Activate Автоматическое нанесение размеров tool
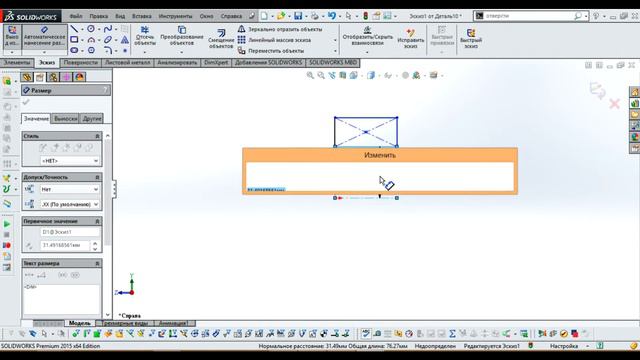The height and width of the screenshot is (360, 640). coord(44,37)
